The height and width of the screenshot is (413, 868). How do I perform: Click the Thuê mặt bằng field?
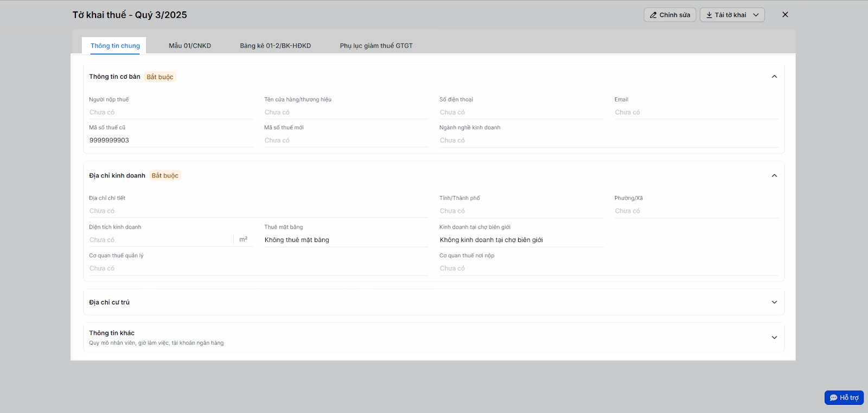pos(346,240)
